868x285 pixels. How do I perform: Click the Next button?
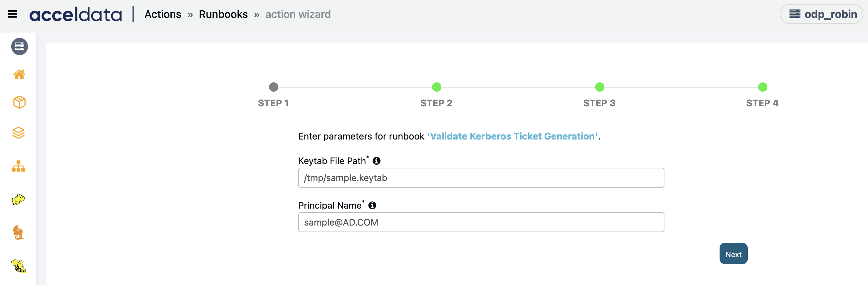coord(733,254)
